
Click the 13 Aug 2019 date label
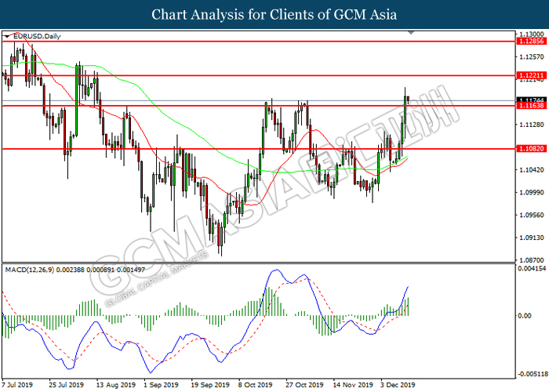pos(116,385)
